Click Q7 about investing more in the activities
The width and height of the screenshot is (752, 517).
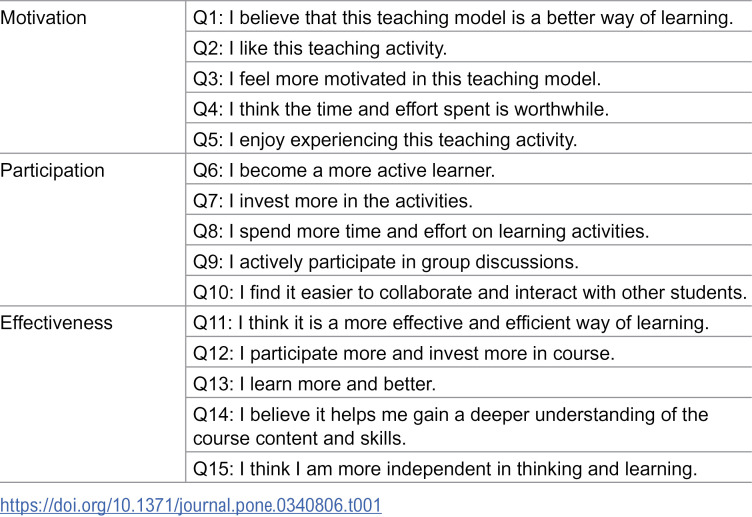pos(469,200)
